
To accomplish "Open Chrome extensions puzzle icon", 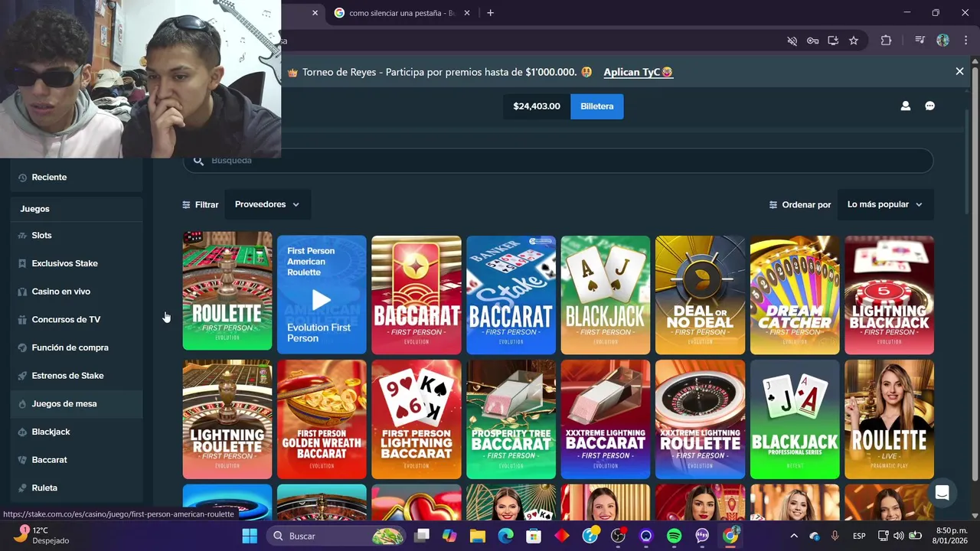I will pos(886,41).
